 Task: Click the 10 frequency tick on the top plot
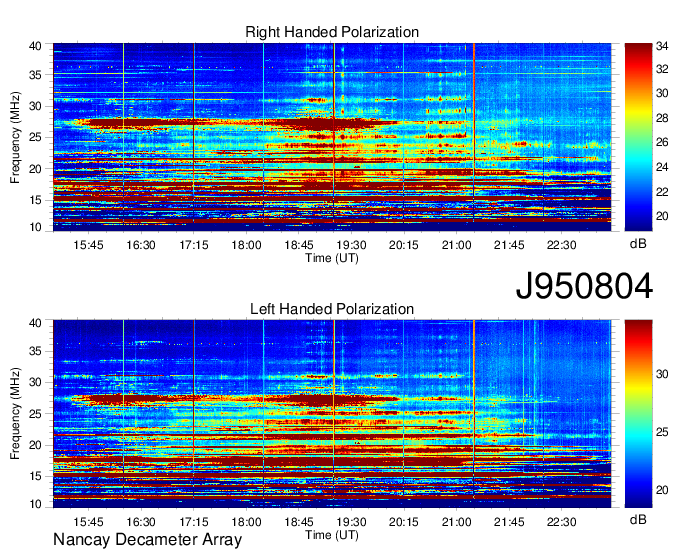point(36,227)
